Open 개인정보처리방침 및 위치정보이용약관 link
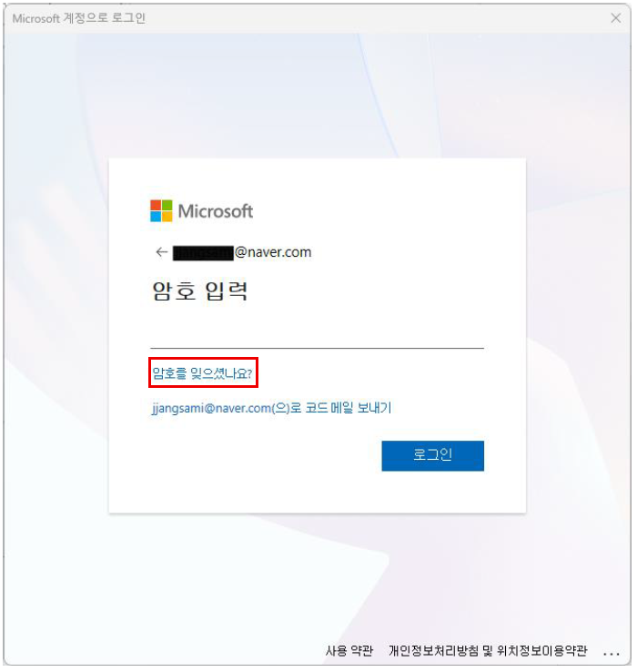 (x=488, y=650)
